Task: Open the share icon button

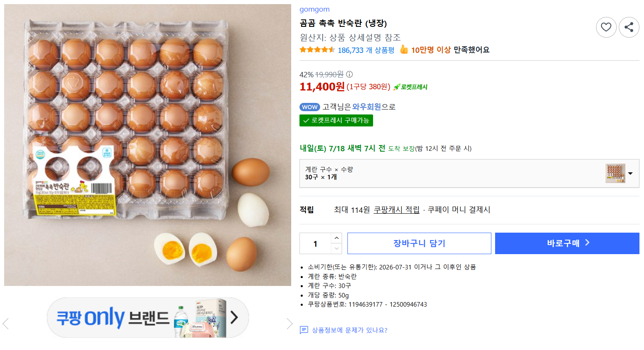Action: click(x=629, y=27)
